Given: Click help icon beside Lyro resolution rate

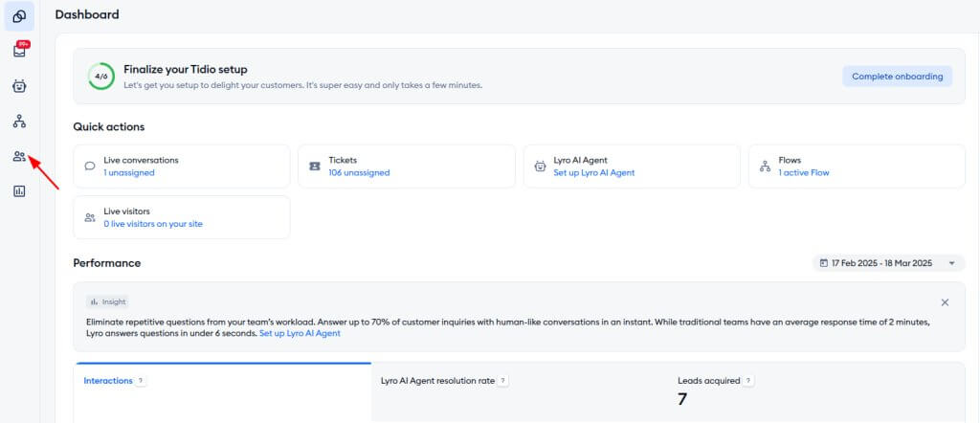Looking at the screenshot, I should (x=502, y=381).
